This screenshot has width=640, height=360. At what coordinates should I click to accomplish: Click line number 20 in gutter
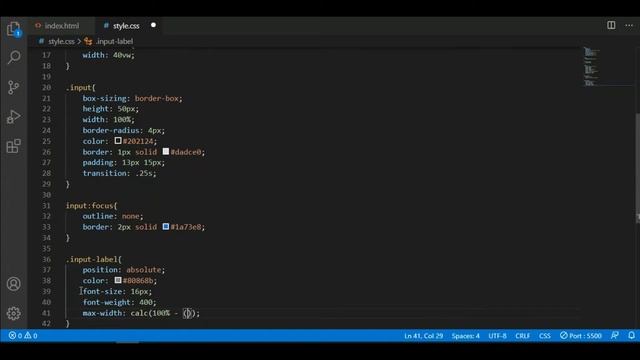pyautogui.click(x=46, y=88)
